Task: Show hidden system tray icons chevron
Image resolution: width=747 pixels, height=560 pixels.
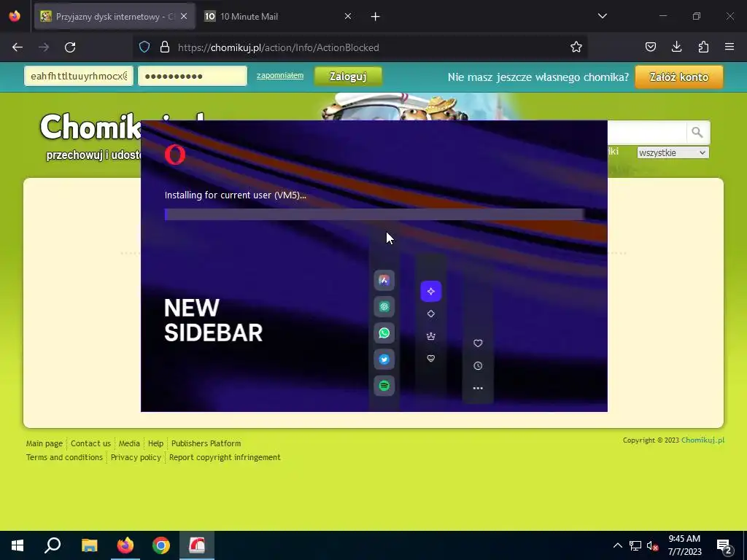Action: [x=617, y=545]
